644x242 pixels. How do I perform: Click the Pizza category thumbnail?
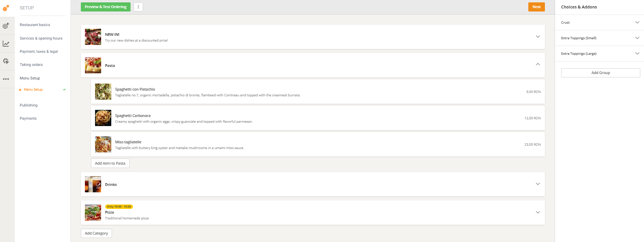point(93,213)
